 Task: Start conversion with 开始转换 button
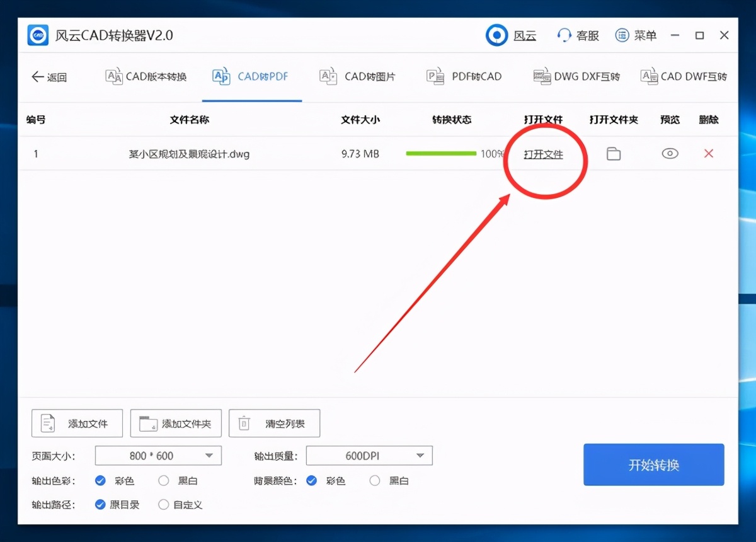[x=653, y=464]
